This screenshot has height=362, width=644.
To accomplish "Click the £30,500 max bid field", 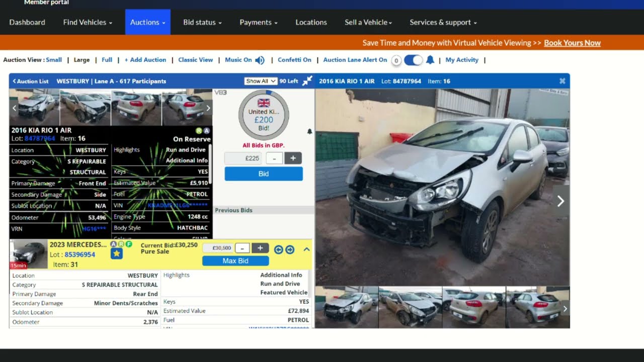I will pyautogui.click(x=218, y=248).
